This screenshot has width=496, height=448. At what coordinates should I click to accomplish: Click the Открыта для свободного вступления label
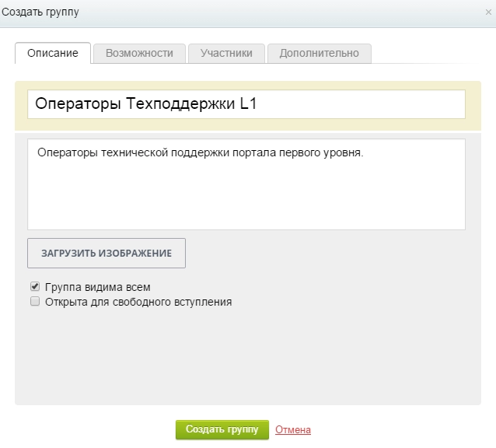(138, 302)
